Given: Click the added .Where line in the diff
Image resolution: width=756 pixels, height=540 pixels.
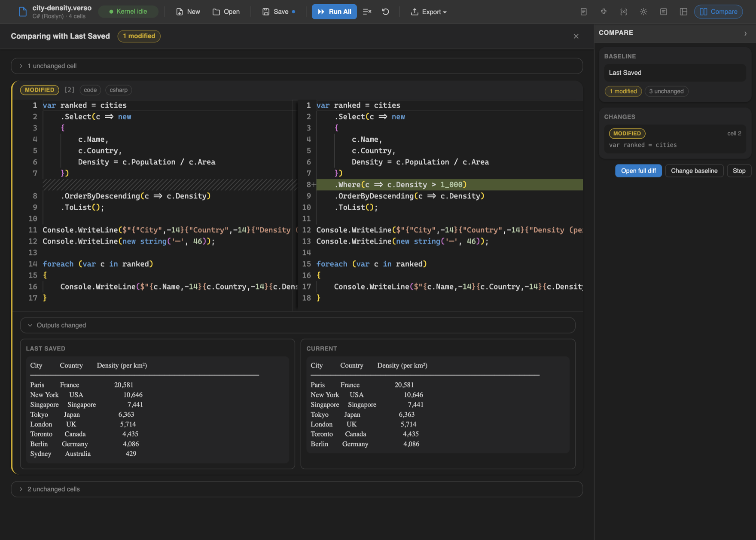Looking at the screenshot, I should (x=450, y=185).
